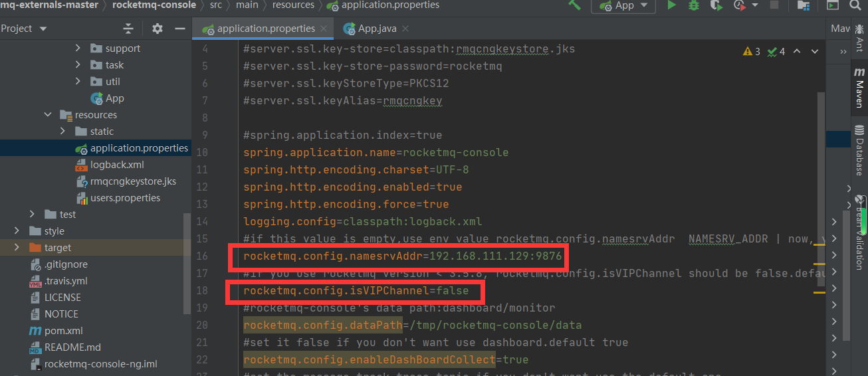Click line number 16 in gutter
The height and width of the screenshot is (376, 868).
pyautogui.click(x=201, y=256)
